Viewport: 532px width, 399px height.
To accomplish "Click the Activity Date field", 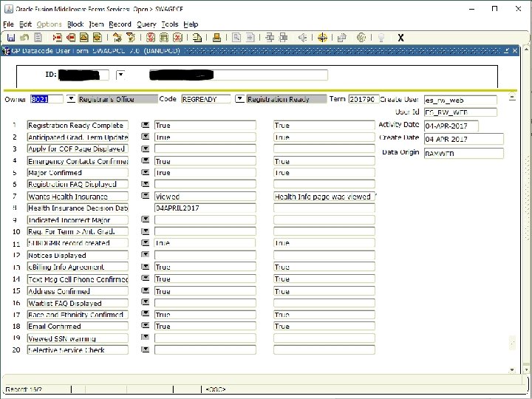I will pyautogui.click(x=451, y=126).
